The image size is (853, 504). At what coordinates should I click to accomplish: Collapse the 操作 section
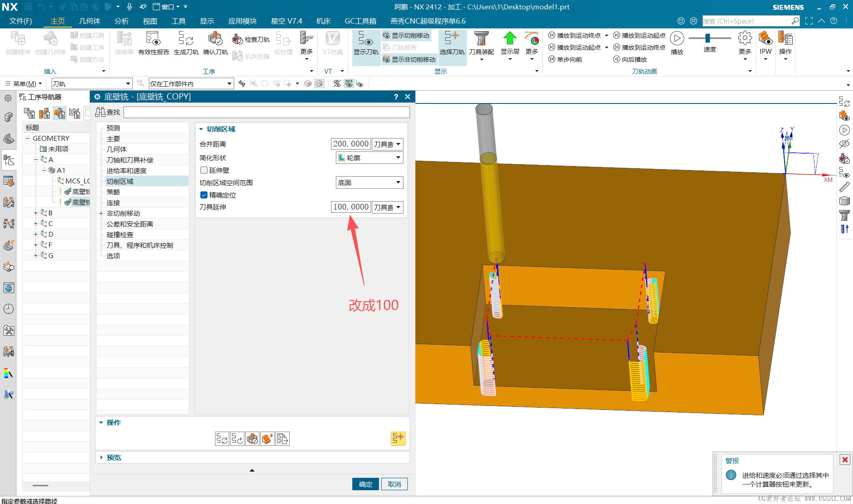point(101,423)
